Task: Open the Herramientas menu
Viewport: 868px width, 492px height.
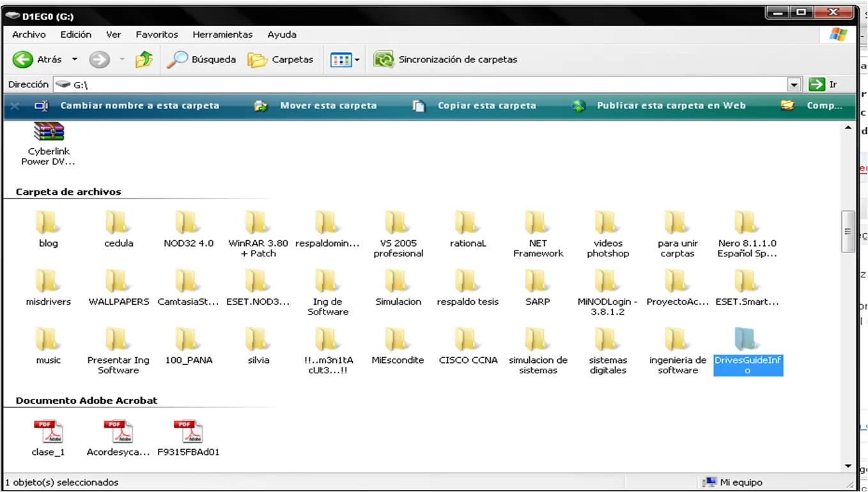Action: [222, 35]
